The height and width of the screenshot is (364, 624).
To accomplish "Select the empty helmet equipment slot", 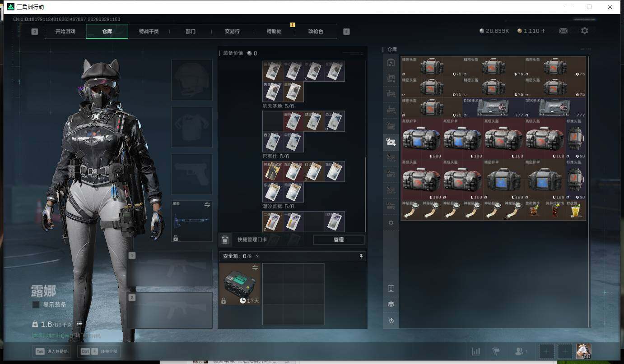I will tap(192, 80).
